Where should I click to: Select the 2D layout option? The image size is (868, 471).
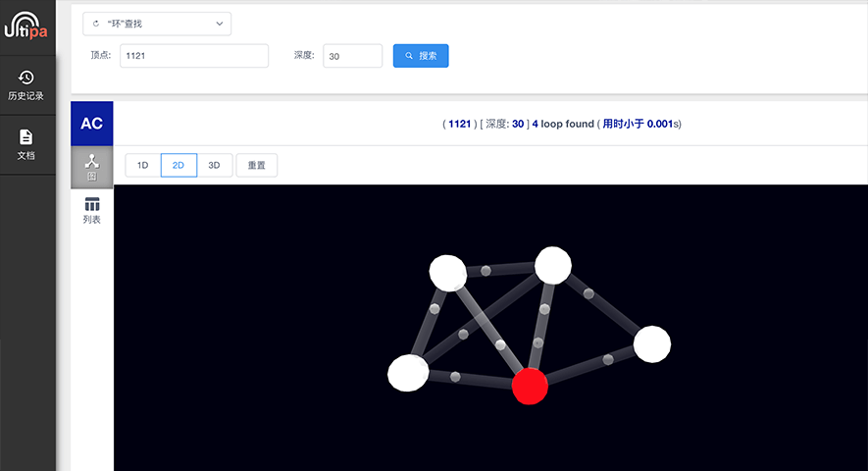(x=179, y=165)
